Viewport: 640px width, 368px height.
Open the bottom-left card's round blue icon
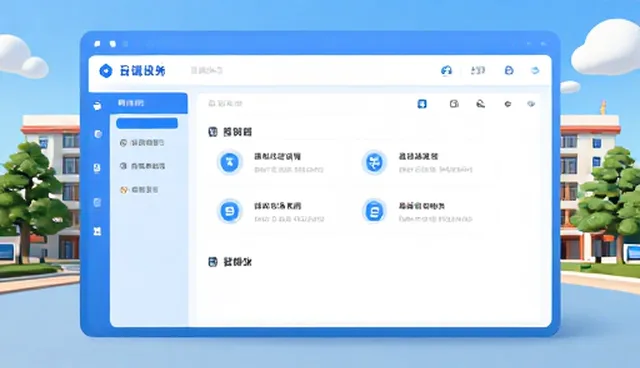[x=230, y=211]
